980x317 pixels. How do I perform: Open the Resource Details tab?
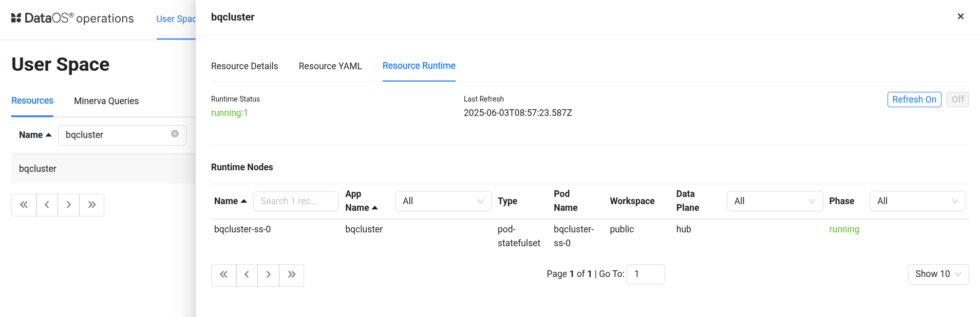[x=244, y=66]
